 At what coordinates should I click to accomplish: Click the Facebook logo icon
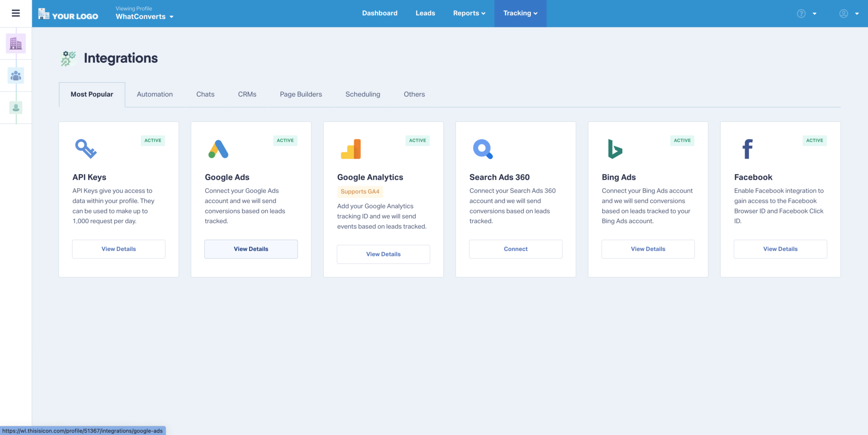[x=747, y=149]
